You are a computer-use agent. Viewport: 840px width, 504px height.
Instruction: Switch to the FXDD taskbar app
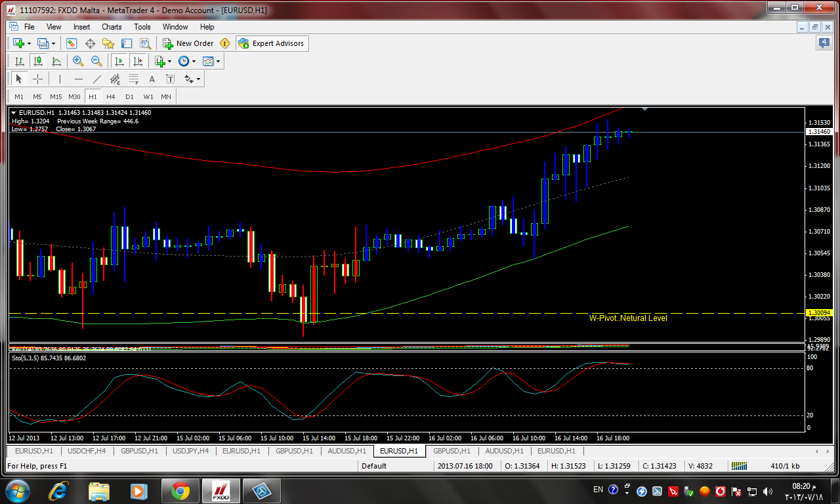point(221,490)
